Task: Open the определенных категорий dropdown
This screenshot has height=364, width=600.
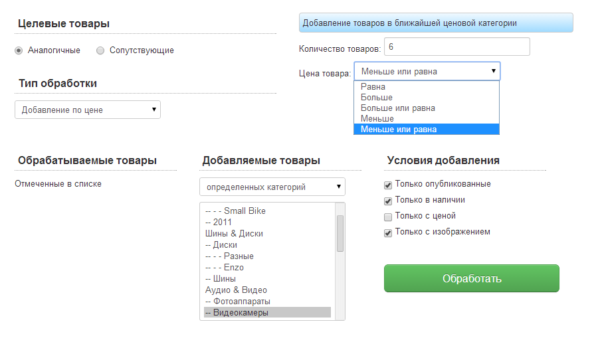Action: click(x=272, y=187)
